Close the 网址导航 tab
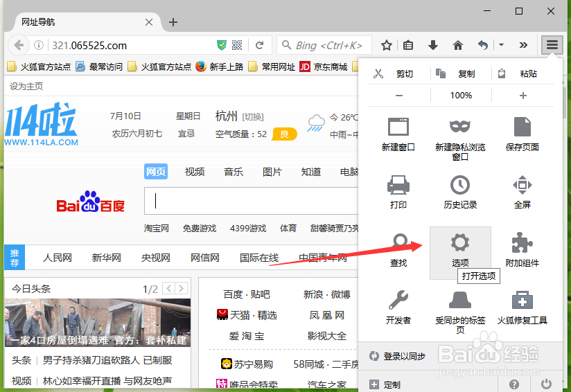571x392 pixels. (x=148, y=22)
